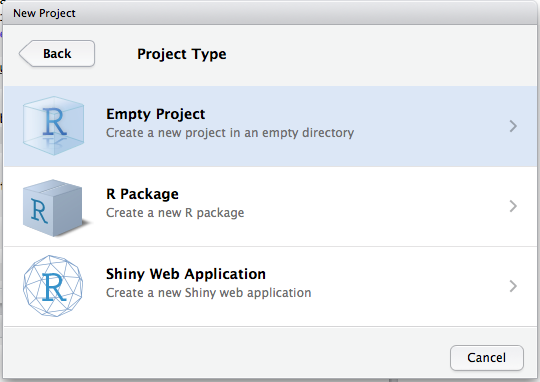
Task: Click 'Create a new project in an empty directory'
Action: click(230, 133)
